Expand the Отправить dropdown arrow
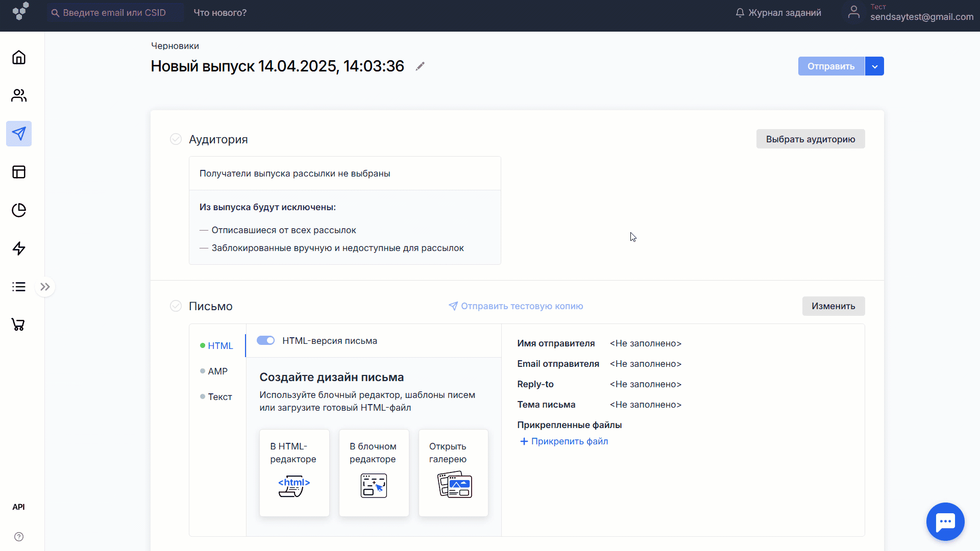The image size is (980, 551). point(874,66)
